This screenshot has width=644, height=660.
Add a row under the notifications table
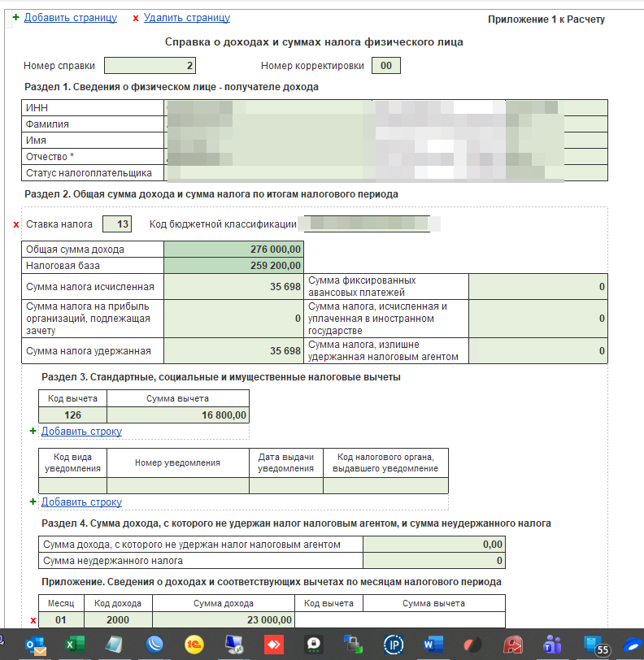81,502
